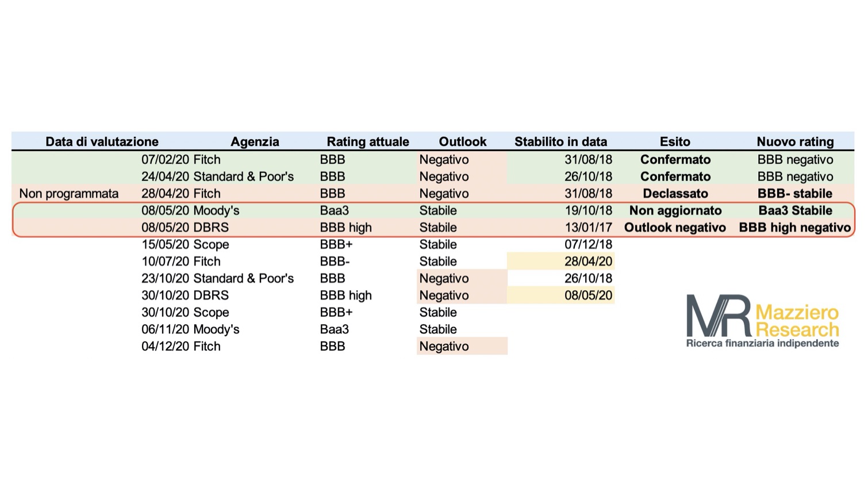Image resolution: width=868 pixels, height=485 pixels.
Task: Select the 'Outlook' column header
Action: pyautogui.click(x=462, y=142)
